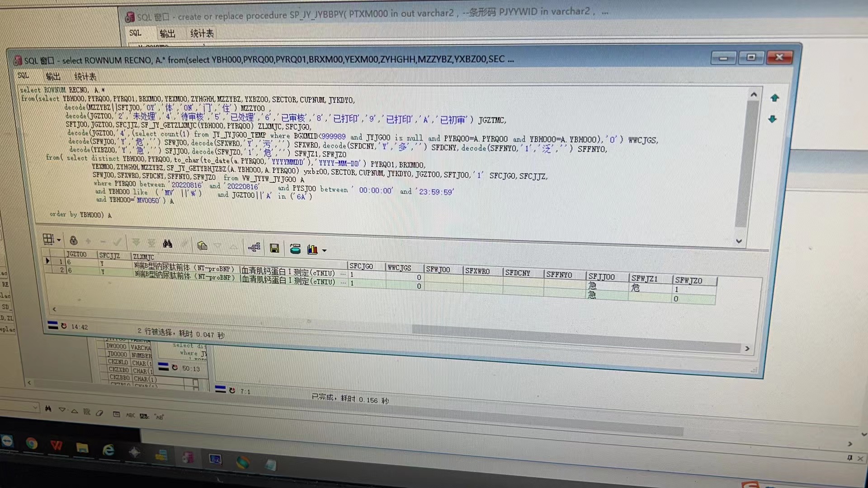Click the bar chart icon in grid toolbar
Image resolution: width=868 pixels, height=488 pixels.
(312, 249)
